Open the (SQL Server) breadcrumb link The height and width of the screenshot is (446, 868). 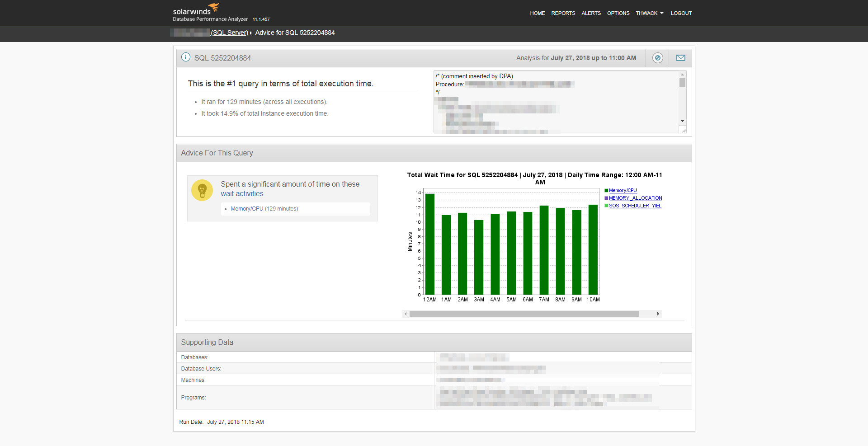[x=229, y=33]
